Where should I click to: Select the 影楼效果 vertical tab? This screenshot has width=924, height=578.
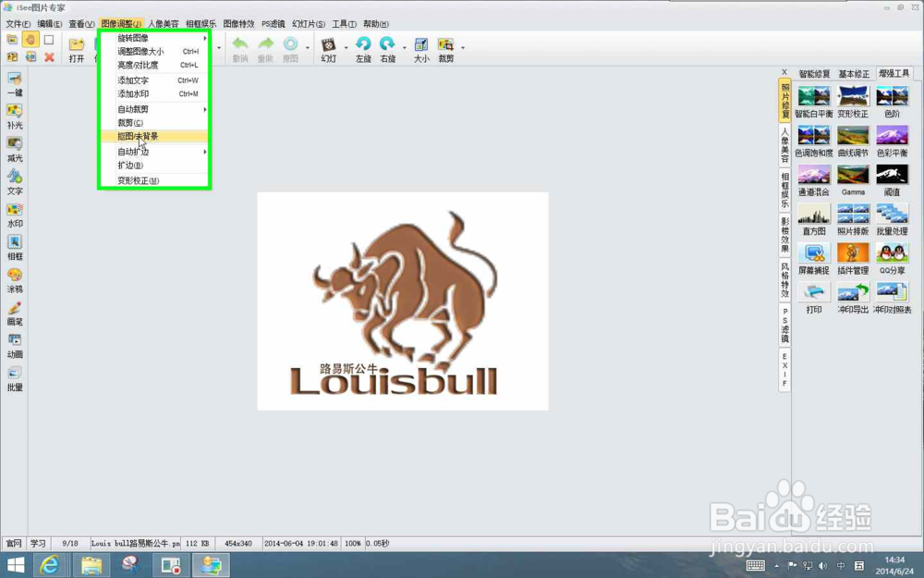pyautogui.click(x=784, y=235)
